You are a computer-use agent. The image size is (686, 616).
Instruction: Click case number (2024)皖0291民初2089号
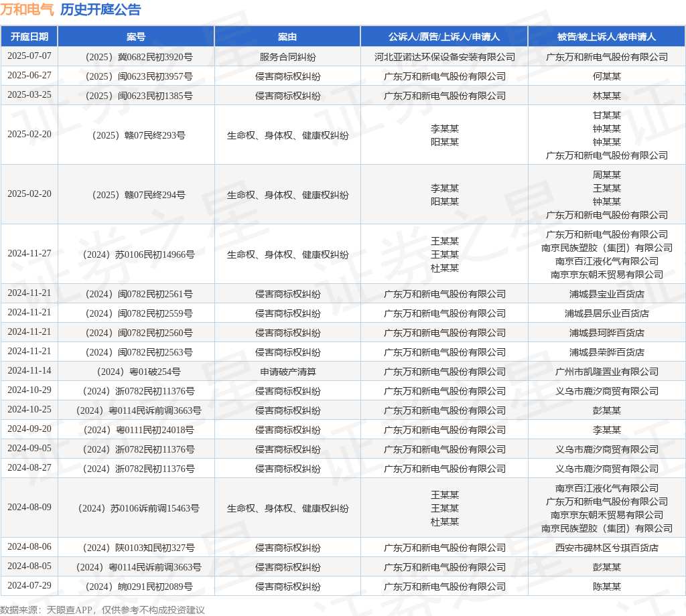point(139,587)
